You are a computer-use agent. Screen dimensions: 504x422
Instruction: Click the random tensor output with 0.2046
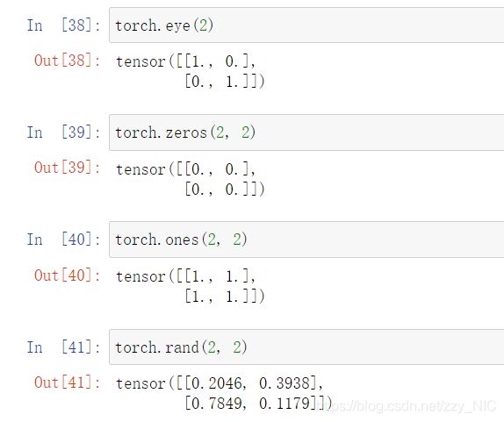coord(224,393)
